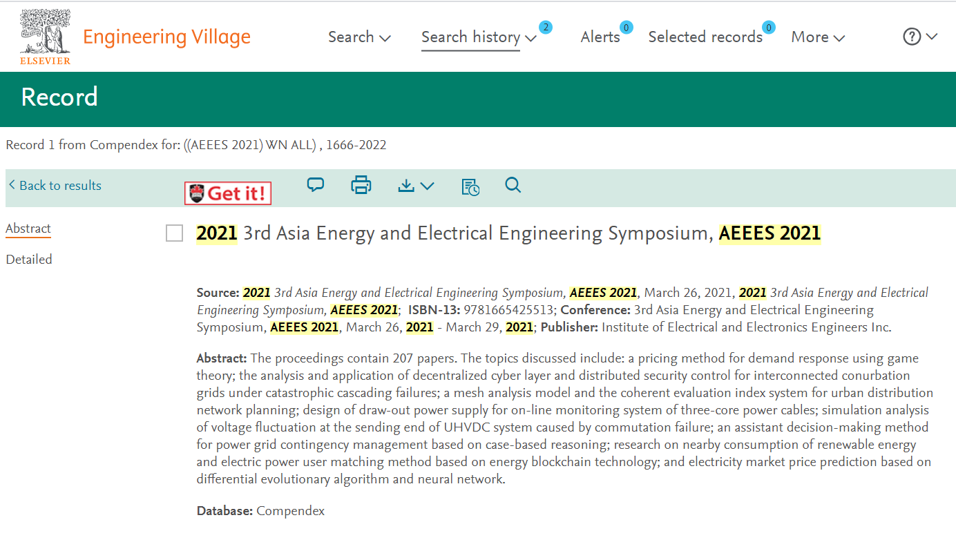Click the Selected records count badge
Image resolution: width=956 pixels, height=560 pixels.
[x=769, y=28]
